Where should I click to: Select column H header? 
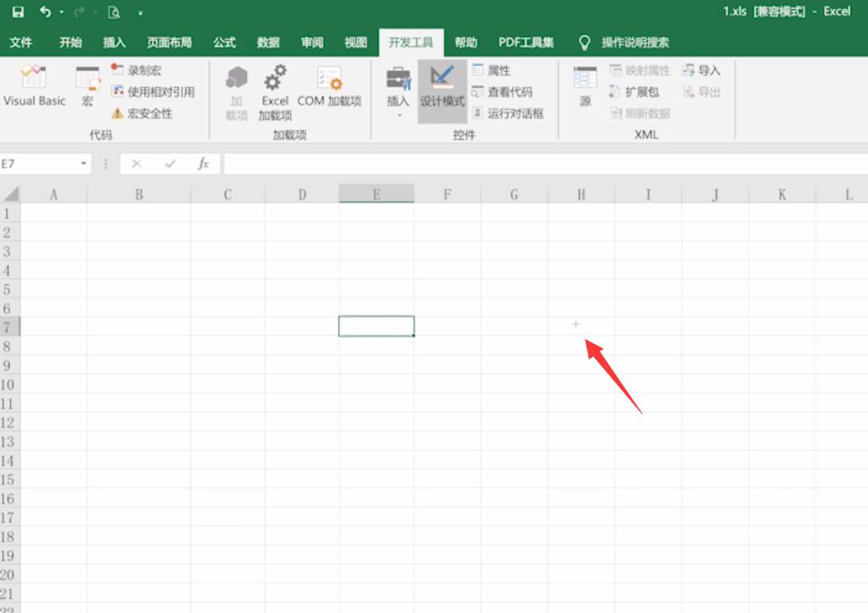tap(581, 194)
